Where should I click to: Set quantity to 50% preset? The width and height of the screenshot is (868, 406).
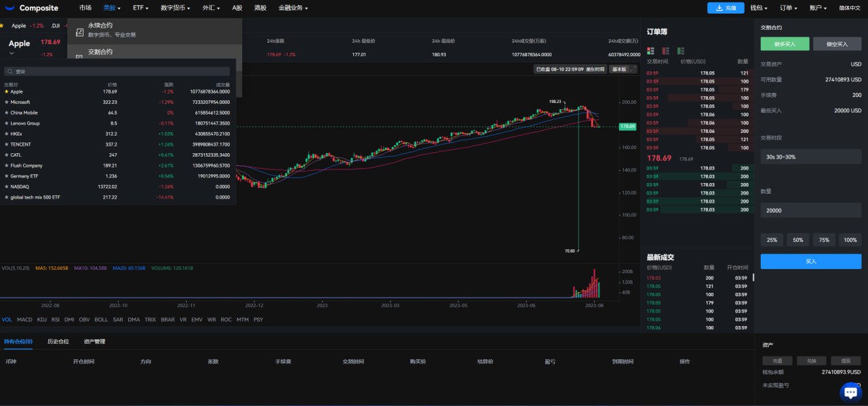point(797,240)
